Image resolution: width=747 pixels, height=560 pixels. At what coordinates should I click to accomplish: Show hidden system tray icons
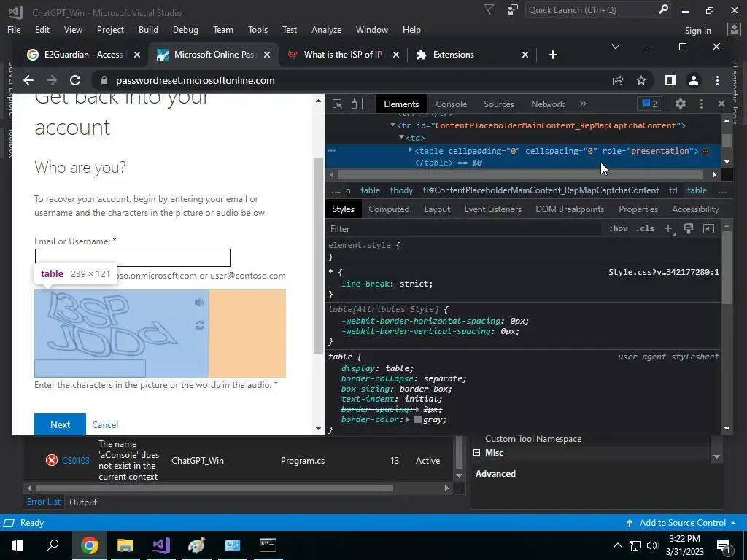pyautogui.click(x=617, y=545)
